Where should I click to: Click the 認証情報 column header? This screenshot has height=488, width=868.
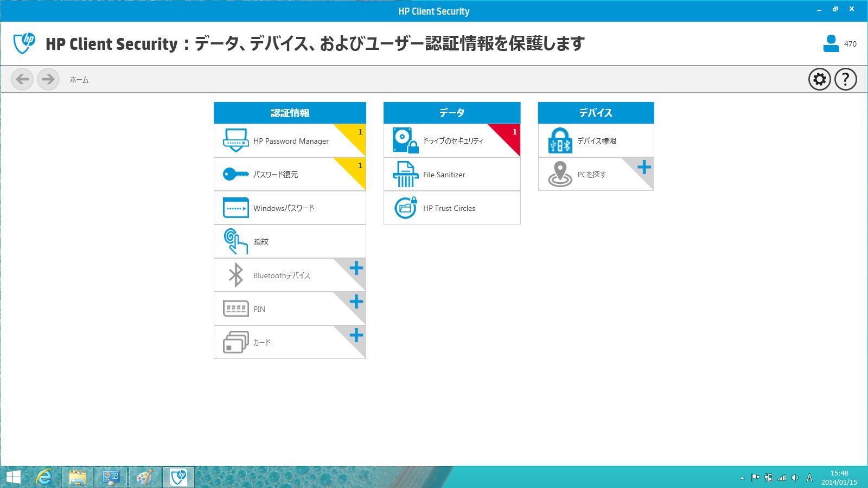click(290, 113)
